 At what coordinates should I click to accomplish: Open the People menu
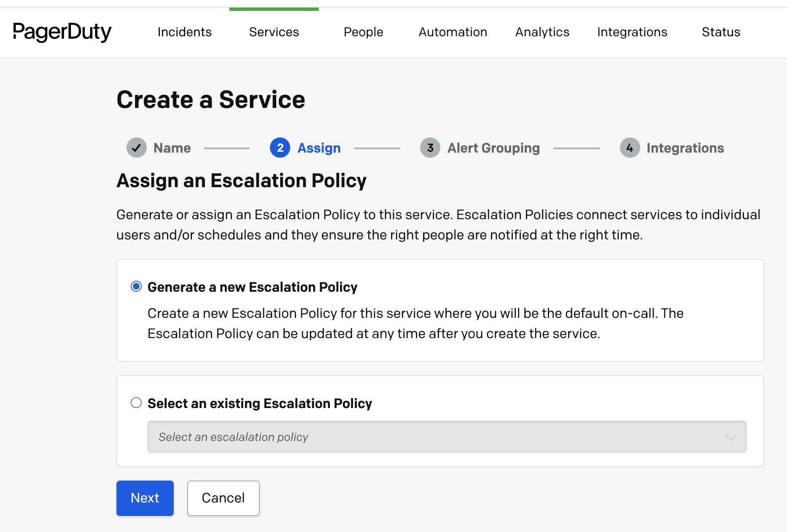coord(364,32)
